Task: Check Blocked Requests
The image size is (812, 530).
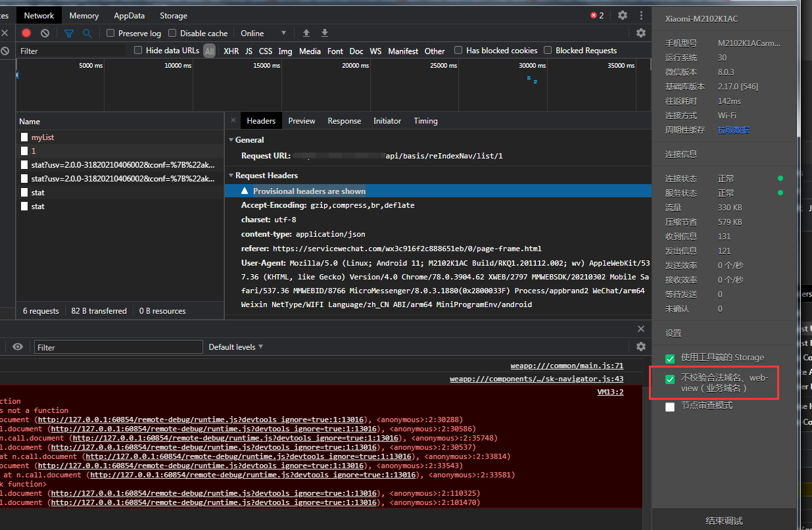Action: coord(548,50)
